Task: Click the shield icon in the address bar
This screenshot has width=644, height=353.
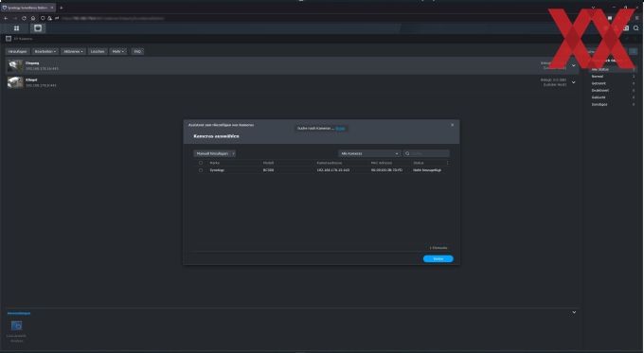Action: click(x=43, y=18)
